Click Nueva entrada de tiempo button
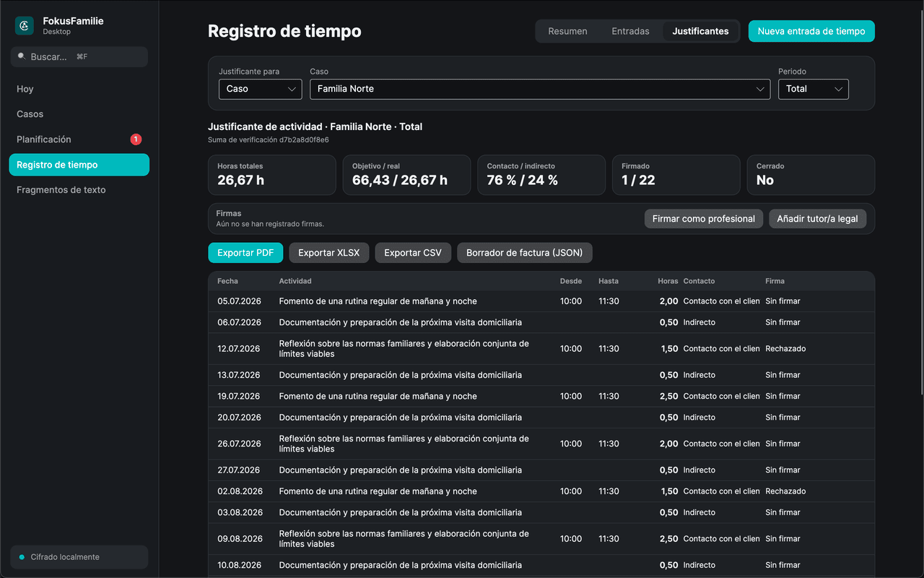 (x=811, y=31)
